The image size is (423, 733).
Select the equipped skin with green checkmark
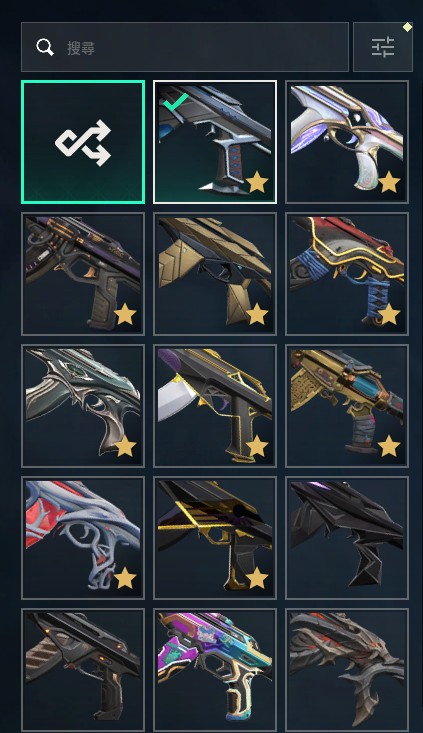[215, 142]
